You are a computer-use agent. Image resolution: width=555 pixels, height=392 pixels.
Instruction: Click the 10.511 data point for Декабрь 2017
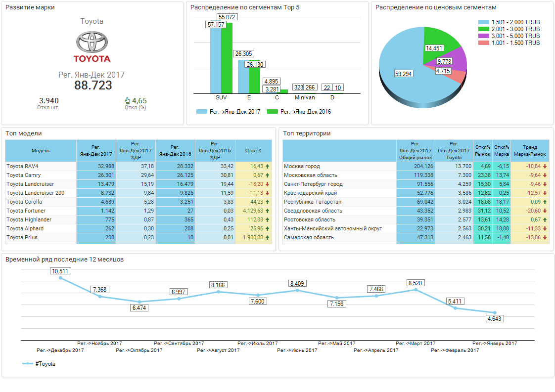tap(61, 278)
